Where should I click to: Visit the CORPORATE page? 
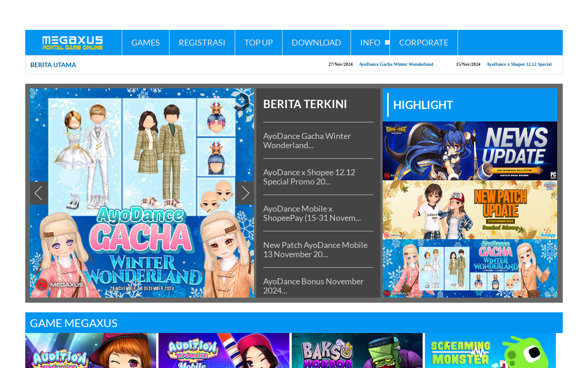tap(424, 42)
